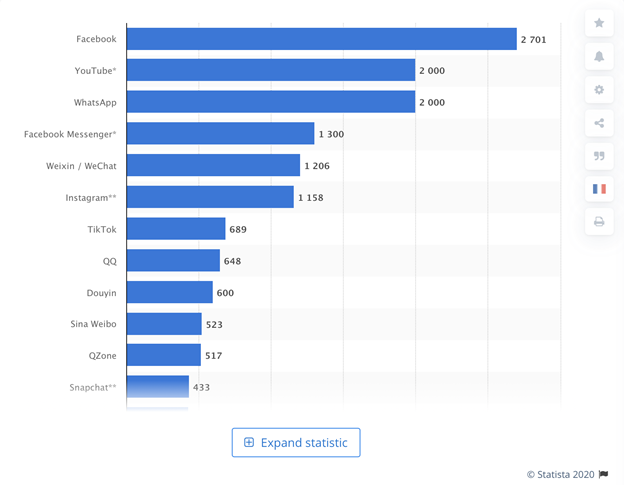Click the flag icon next to Statista 2020
The image size is (624, 485).
603,474
